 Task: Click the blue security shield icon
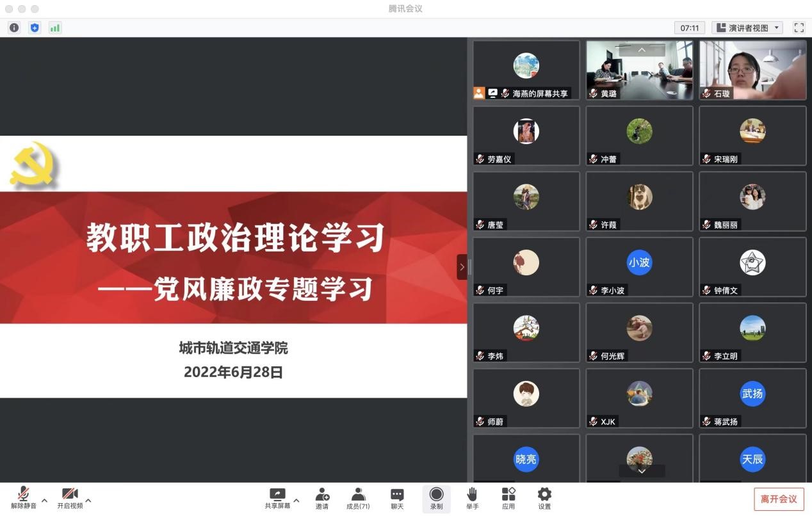point(35,28)
